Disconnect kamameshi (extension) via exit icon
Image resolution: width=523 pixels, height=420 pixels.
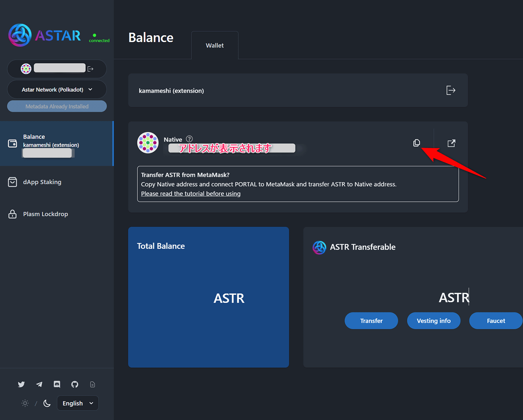(451, 90)
